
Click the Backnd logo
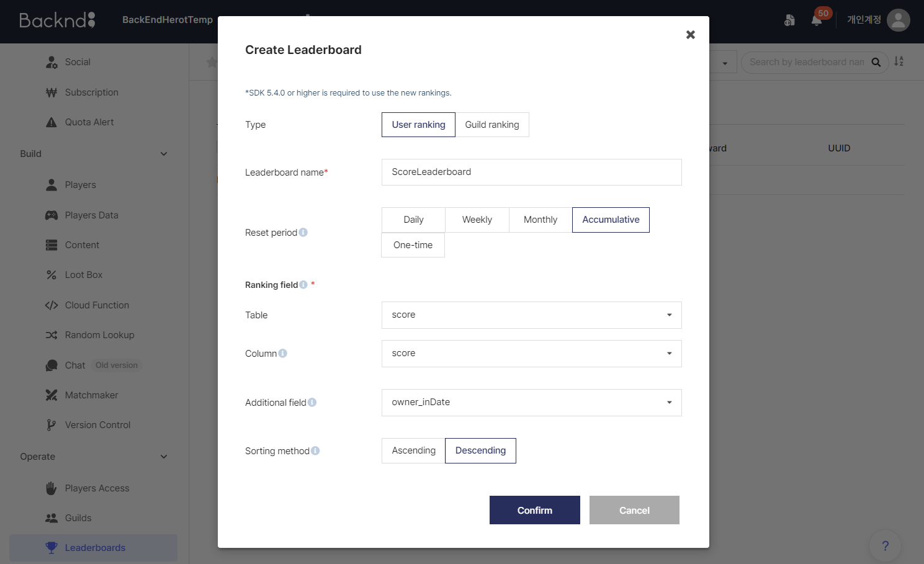(58, 20)
